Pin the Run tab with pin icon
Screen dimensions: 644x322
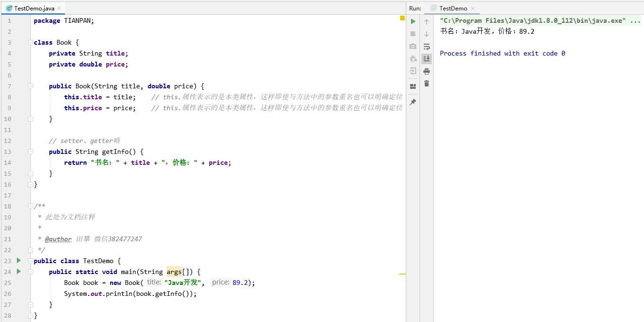click(x=413, y=102)
